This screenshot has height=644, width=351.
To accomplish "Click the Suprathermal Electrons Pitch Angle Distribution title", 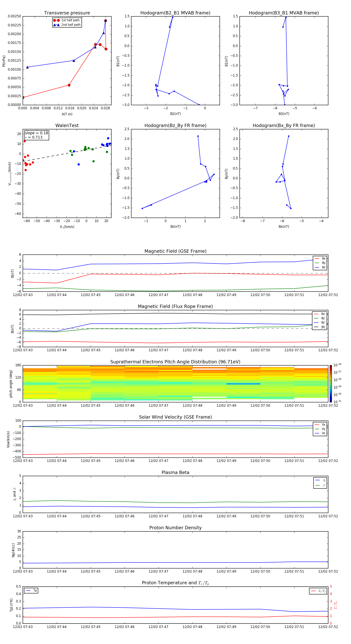I will [x=175, y=362].
